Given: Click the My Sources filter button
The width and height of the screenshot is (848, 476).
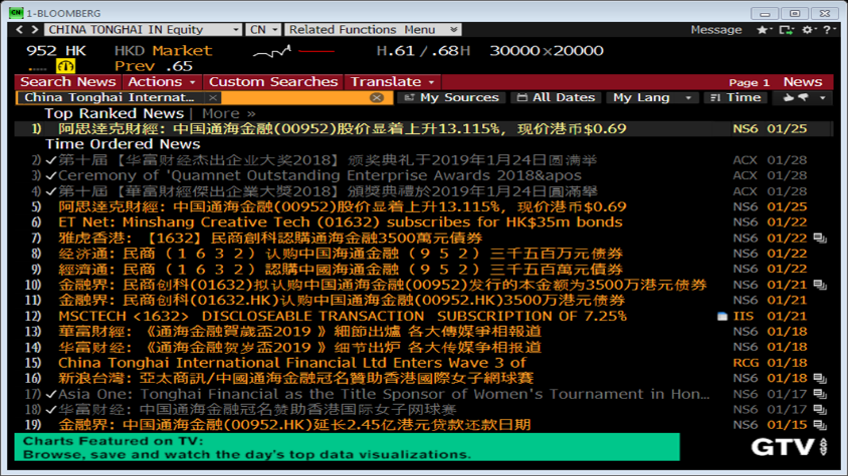Looking at the screenshot, I should click(450, 98).
